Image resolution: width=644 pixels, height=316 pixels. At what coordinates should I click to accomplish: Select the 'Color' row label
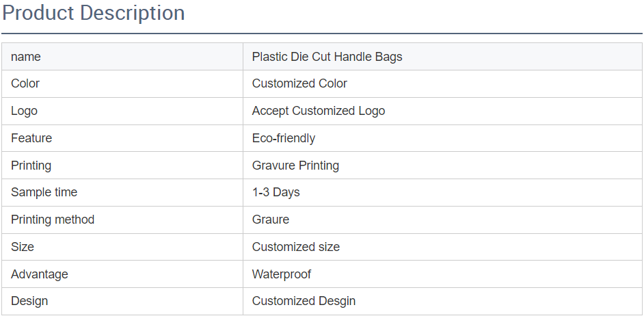coord(25,83)
